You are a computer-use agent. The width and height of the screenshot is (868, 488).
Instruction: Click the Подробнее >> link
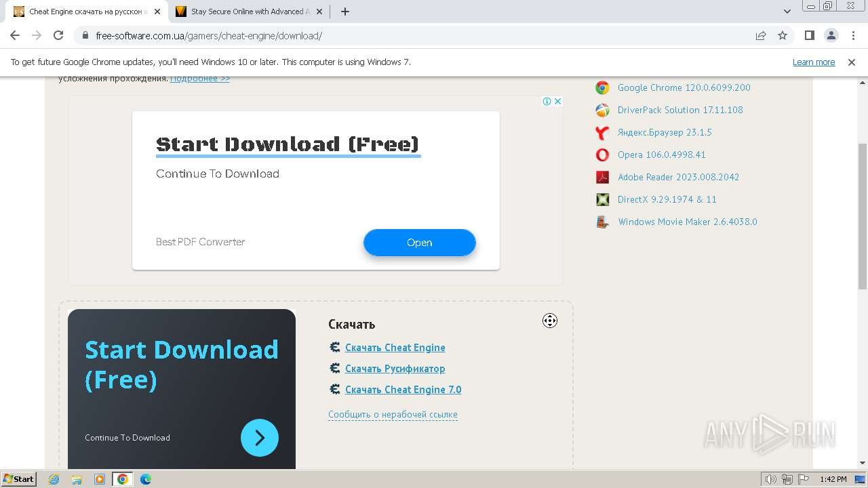tap(200, 79)
